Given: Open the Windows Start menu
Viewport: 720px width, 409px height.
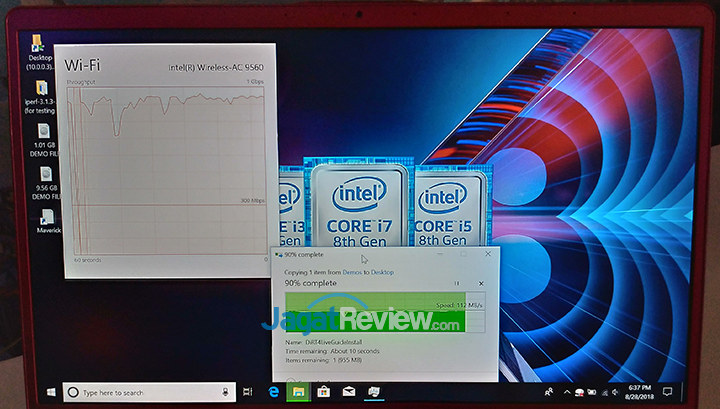Looking at the screenshot, I should [48, 392].
